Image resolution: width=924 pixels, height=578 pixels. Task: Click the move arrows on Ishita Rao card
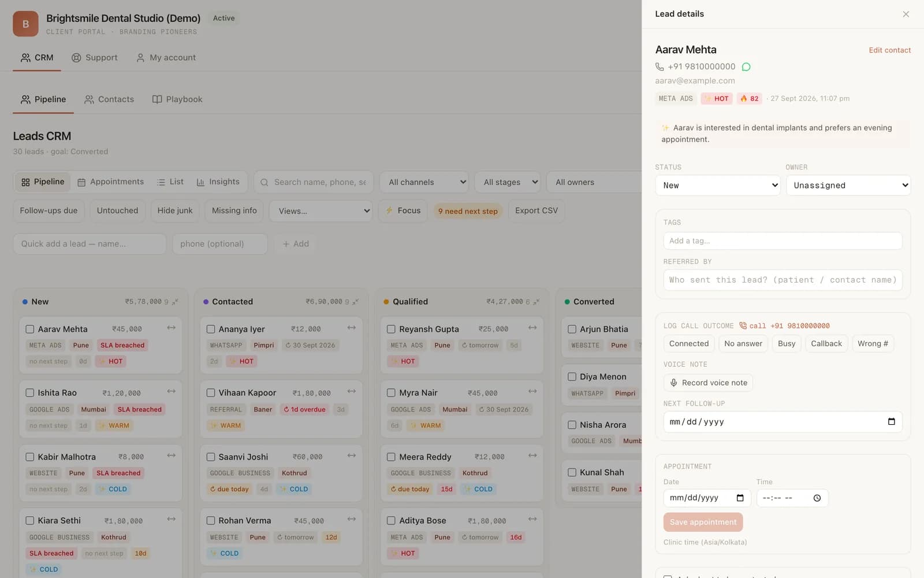pos(171,391)
